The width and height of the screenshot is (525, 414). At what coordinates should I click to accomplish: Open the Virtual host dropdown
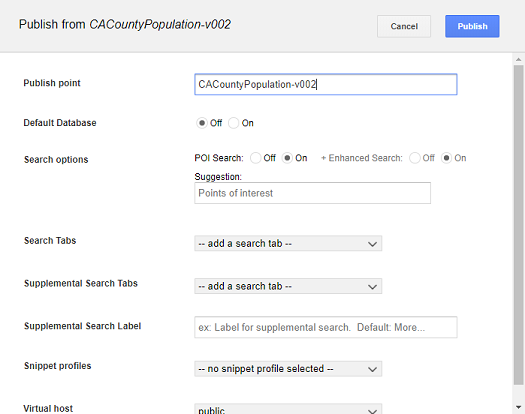[x=288, y=409]
